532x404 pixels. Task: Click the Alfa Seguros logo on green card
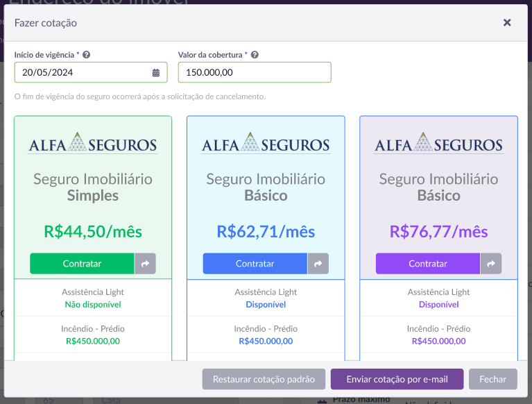93,143
